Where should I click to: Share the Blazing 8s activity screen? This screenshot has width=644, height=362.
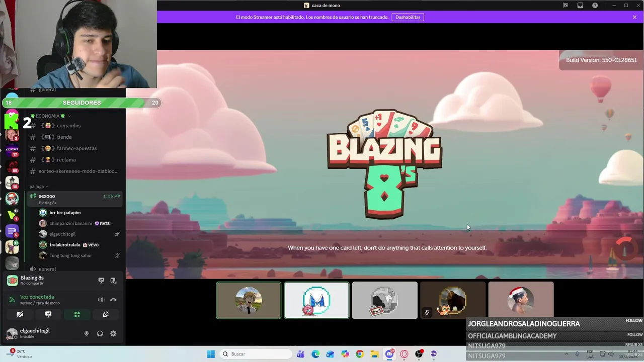pyautogui.click(x=101, y=281)
